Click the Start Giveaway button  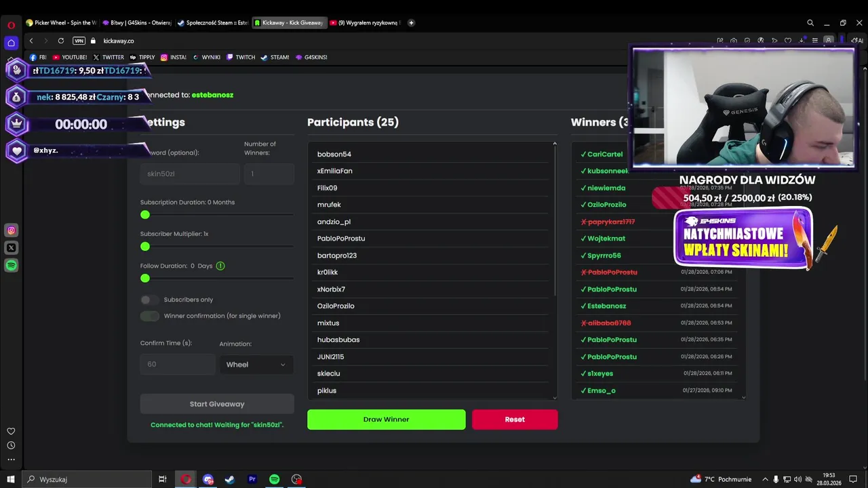point(217,404)
